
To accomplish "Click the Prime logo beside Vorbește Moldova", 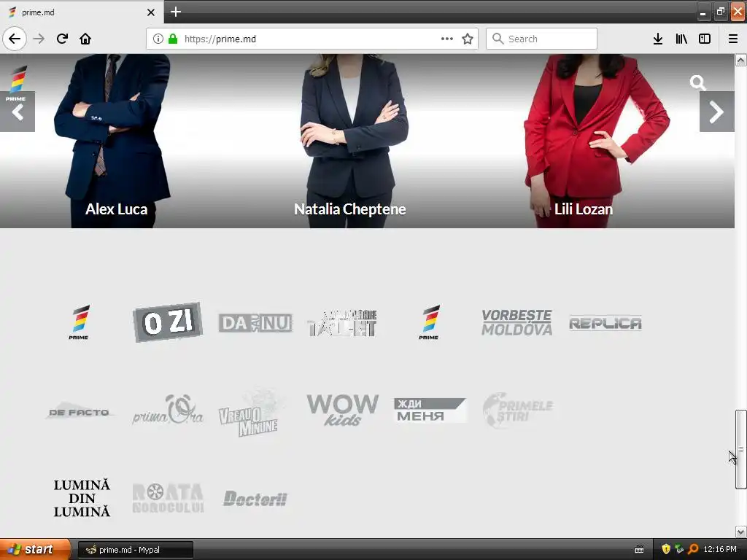I will [429, 323].
